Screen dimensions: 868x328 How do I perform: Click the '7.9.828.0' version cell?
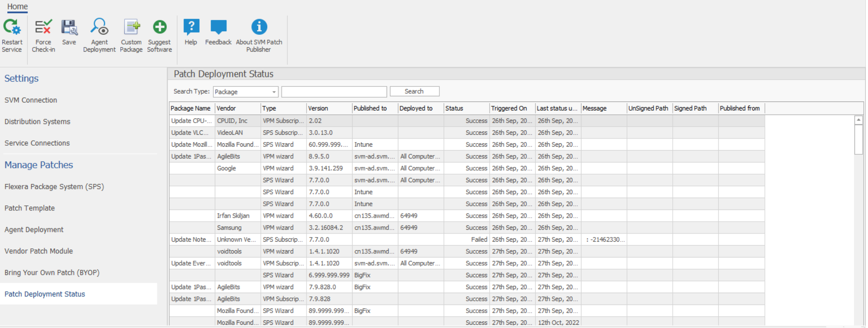[x=330, y=287]
